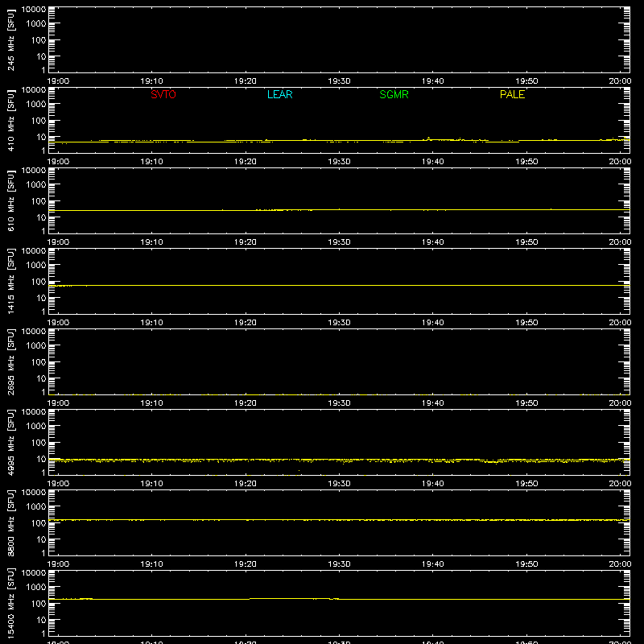Click the 1000 y-axis value on 4995 MHz panel
The image size is (644, 644).
click(36, 427)
